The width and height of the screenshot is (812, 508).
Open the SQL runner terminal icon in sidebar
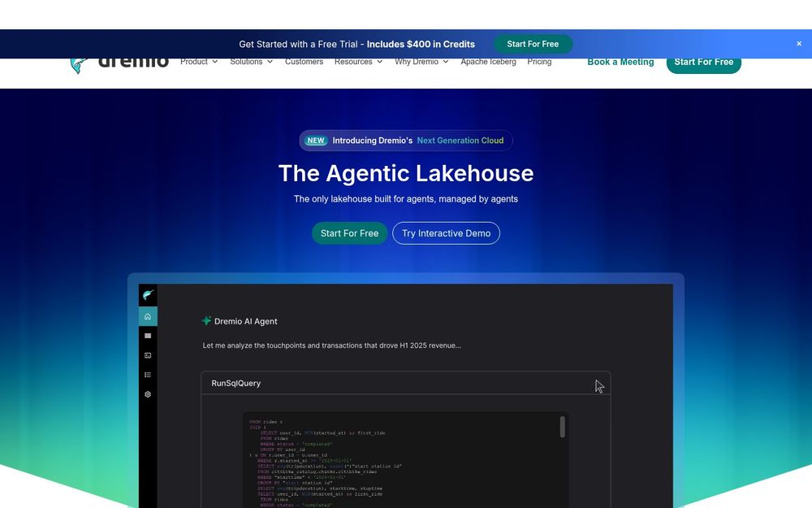148,355
